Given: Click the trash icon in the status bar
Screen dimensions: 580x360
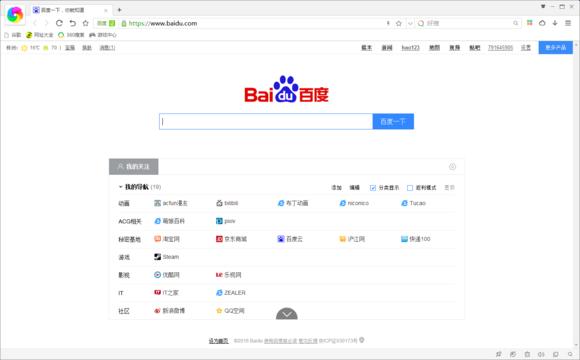Looking at the screenshot, I should click(x=527, y=354).
